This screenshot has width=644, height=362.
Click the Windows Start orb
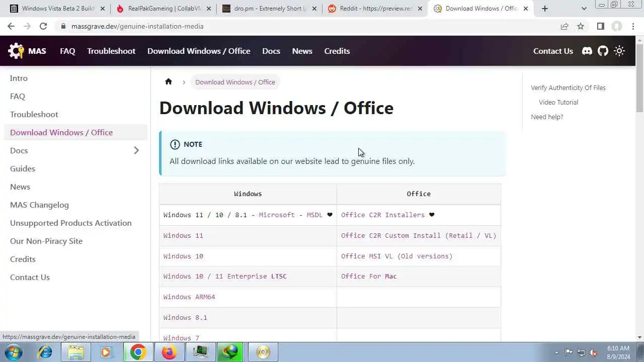pos(14,352)
